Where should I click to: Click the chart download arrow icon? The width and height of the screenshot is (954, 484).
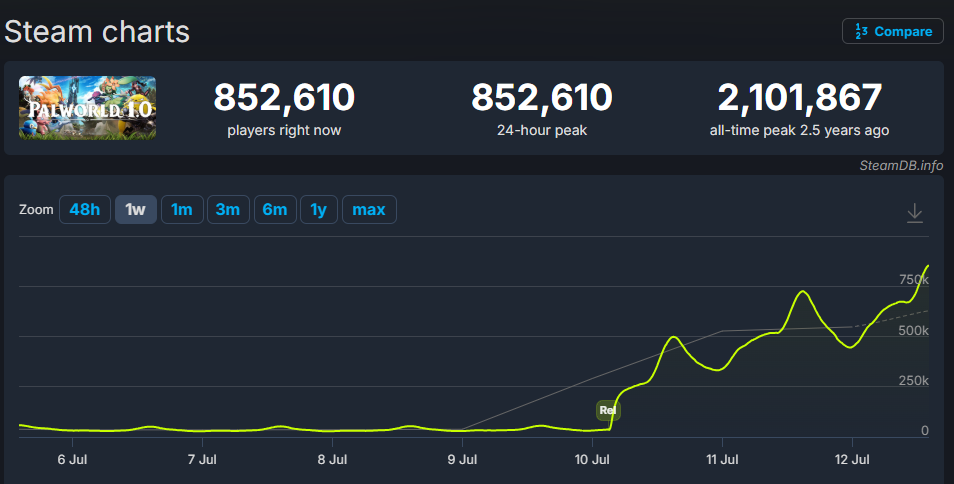click(x=914, y=213)
